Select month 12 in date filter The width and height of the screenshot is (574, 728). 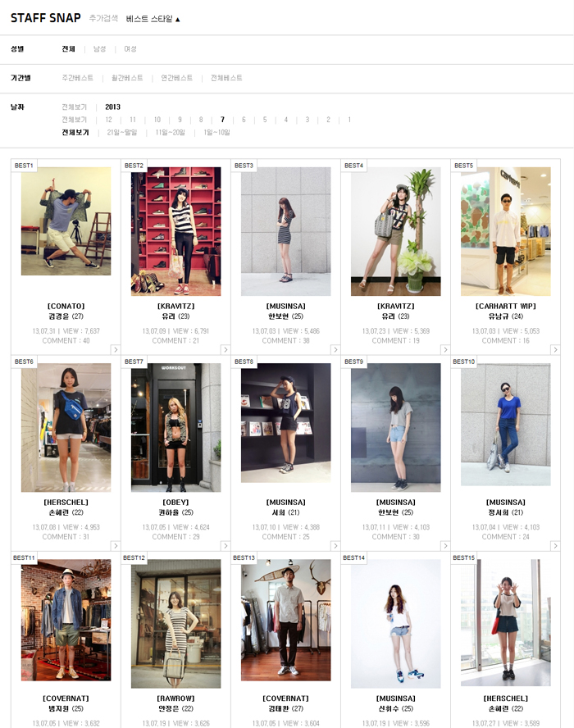coord(108,120)
